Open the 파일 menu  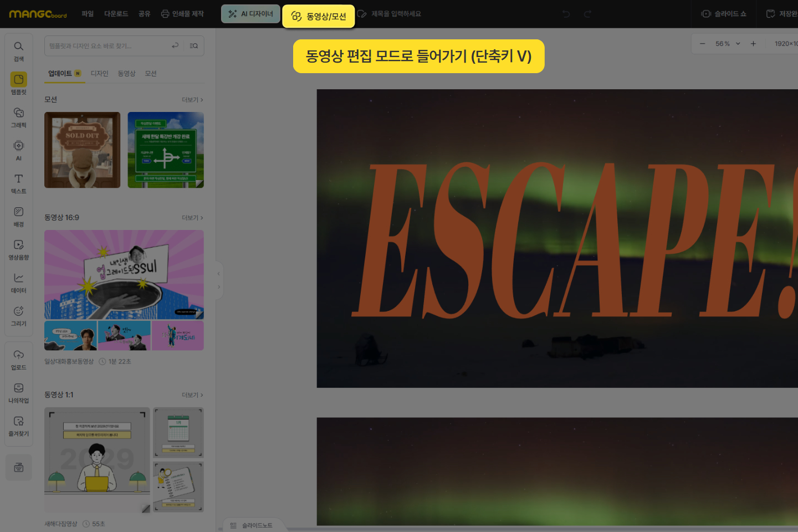[88, 14]
